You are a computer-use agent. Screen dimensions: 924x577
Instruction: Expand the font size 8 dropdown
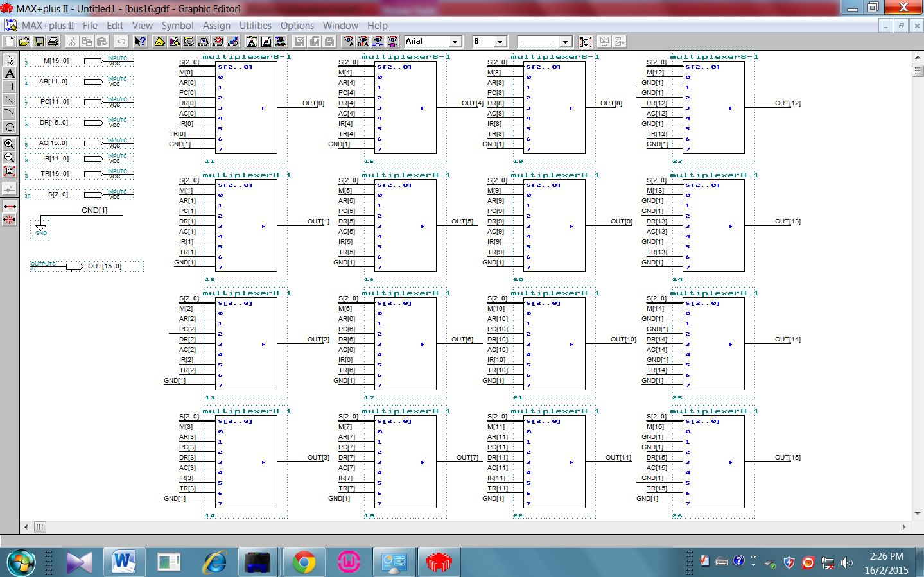point(500,42)
